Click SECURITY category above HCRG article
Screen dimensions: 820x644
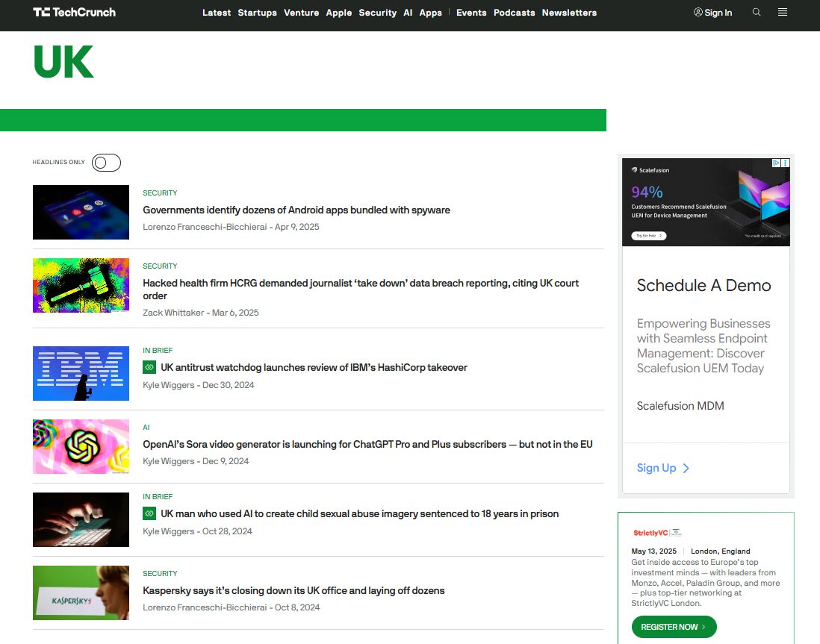(160, 266)
